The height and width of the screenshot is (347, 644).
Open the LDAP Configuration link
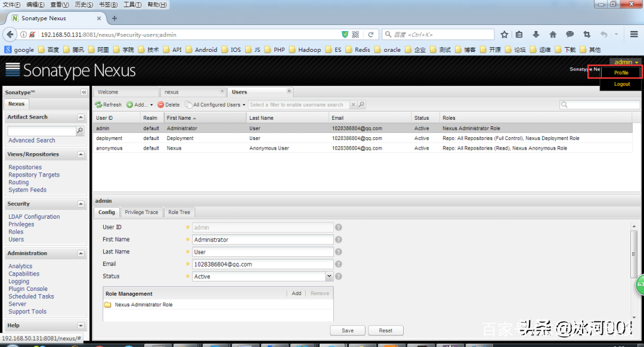[34, 217]
